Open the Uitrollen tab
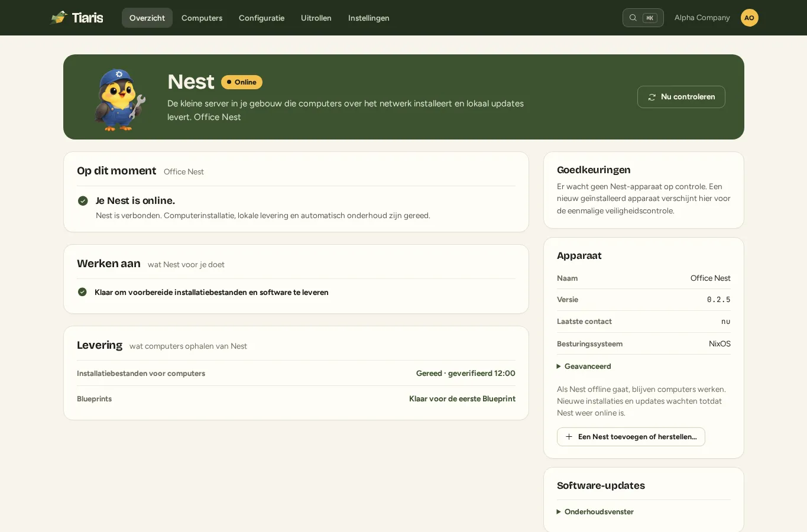The width and height of the screenshot is (807, 532). pyautogui.click(x=316, y=18)
